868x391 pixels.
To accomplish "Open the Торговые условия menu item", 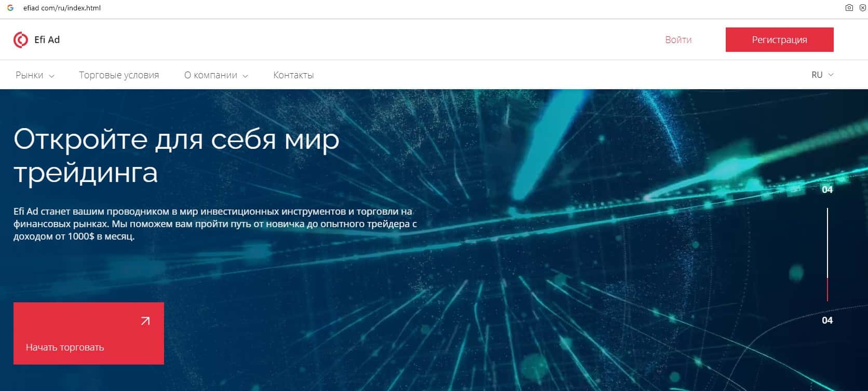I will [x=119, y=75].
